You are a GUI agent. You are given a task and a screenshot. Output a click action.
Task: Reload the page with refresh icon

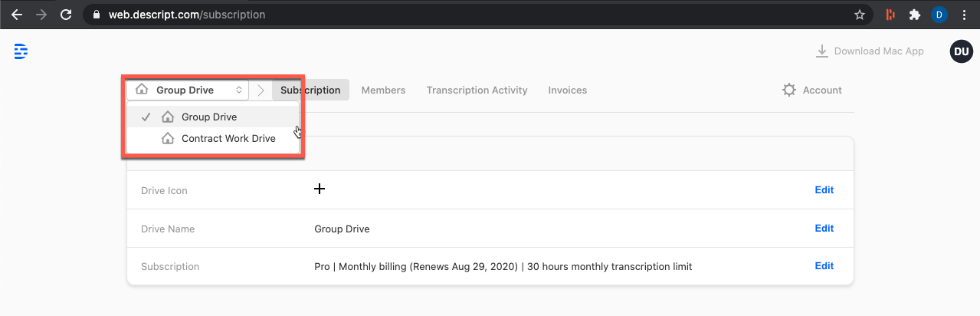click(x=66, y=15)
